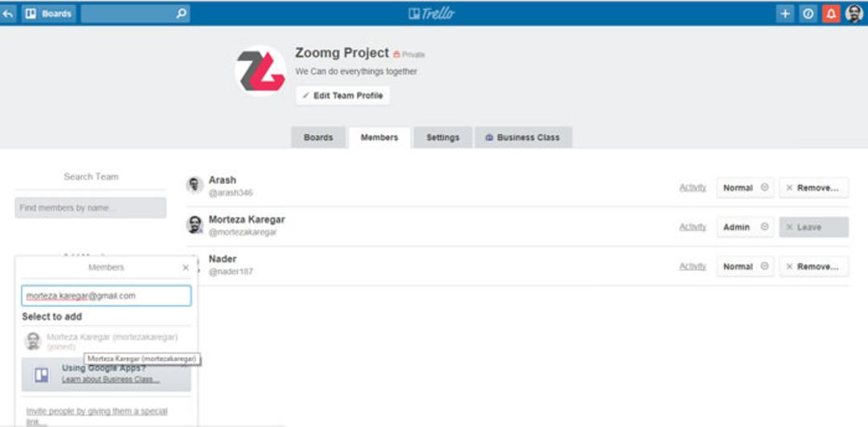This screenshot has height=427, width=868.
Task: Click the @nader187 username
Action: point(231,272)
